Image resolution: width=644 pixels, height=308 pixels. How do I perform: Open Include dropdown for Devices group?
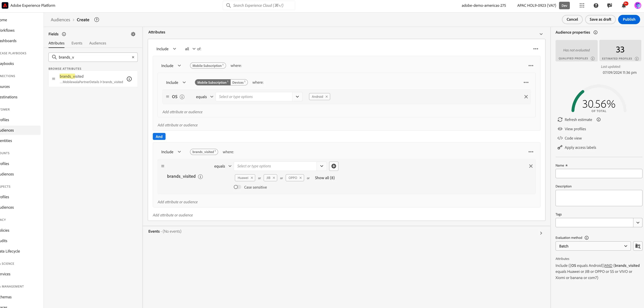tap(176, 83)
